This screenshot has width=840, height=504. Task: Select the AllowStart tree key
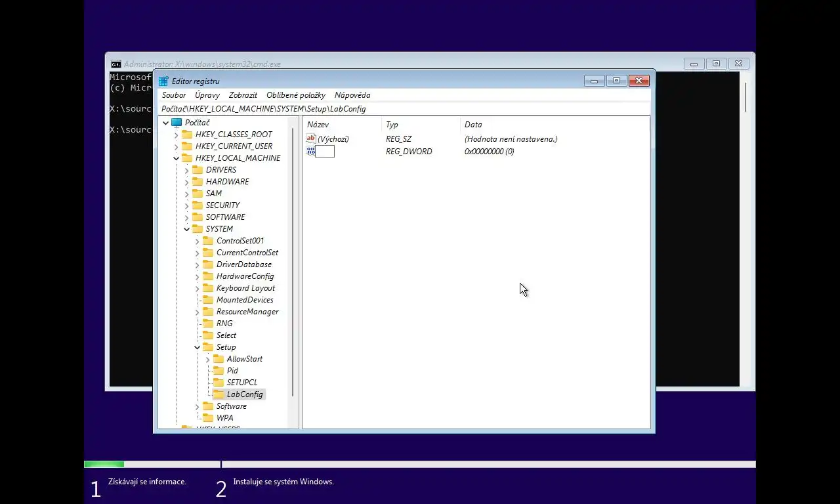(x=244, y=359)
